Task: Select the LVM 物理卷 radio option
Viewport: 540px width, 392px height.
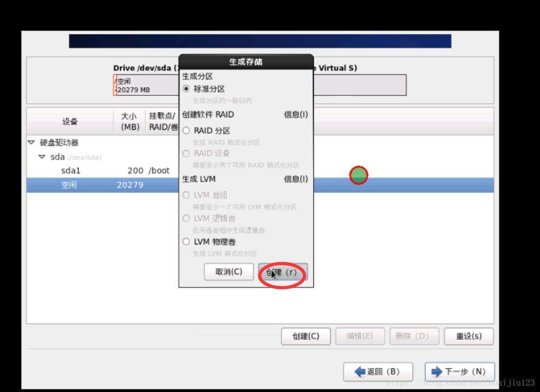Action: point(186,242)
